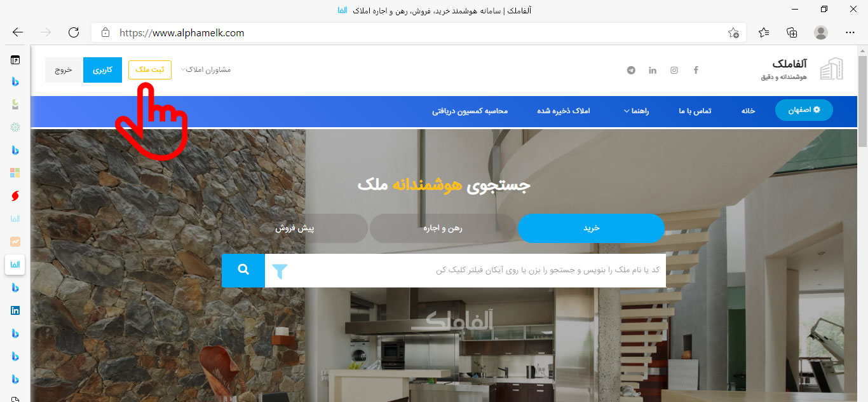Viewport: 868px width, 402px height.
Task: Click the funnel filter icon in search
Action: click(280, 272)
